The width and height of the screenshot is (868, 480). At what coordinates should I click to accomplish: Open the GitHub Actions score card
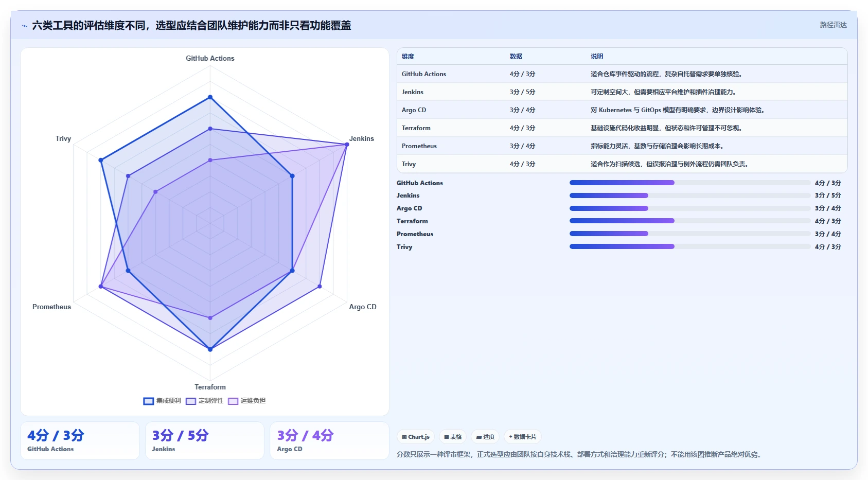[80, 440]
